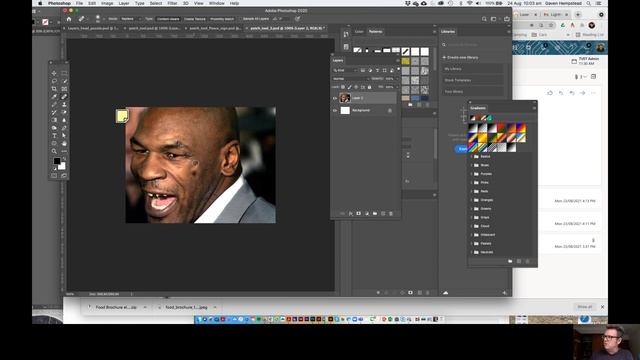
Task: Expand the Neutrals gradient folder
Action: point(472,252)
